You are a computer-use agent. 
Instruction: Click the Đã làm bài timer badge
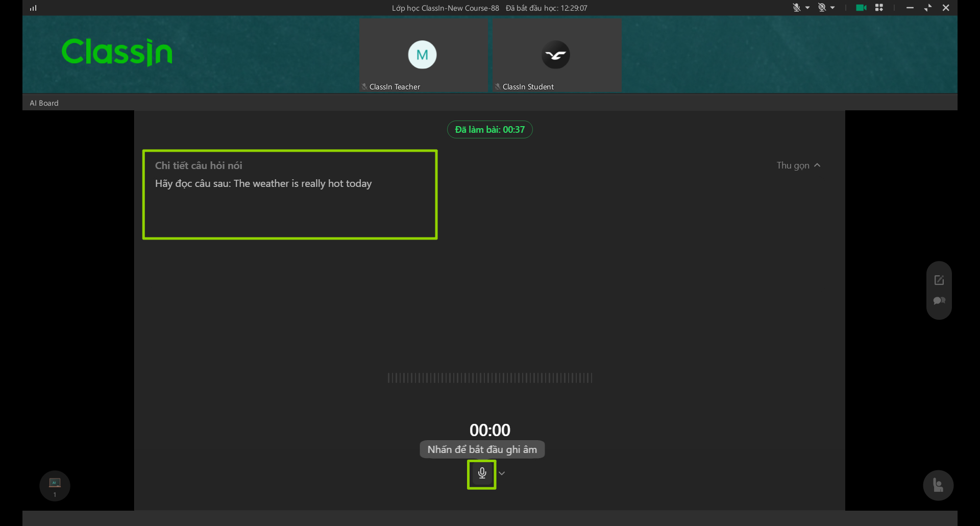(490, 130)
